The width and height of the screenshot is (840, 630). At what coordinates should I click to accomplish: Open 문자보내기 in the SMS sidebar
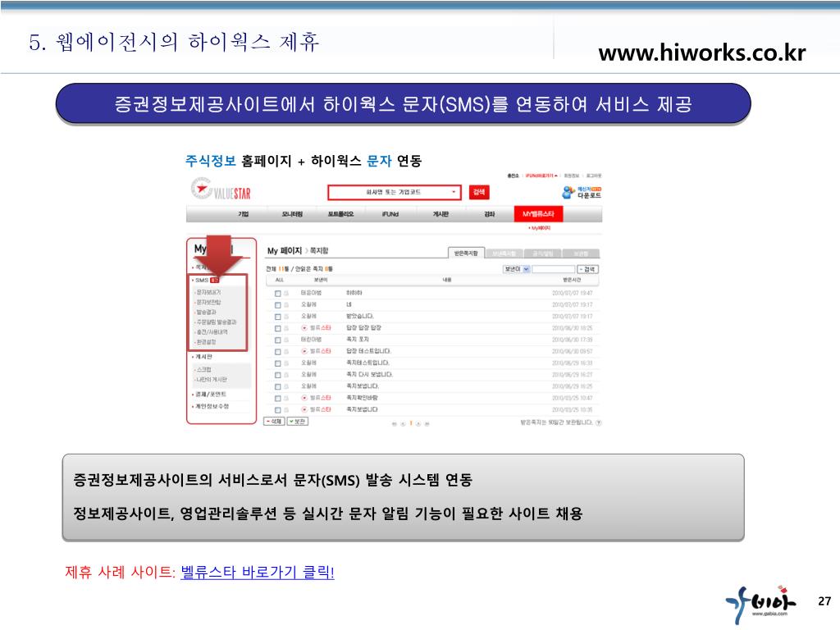208,293
